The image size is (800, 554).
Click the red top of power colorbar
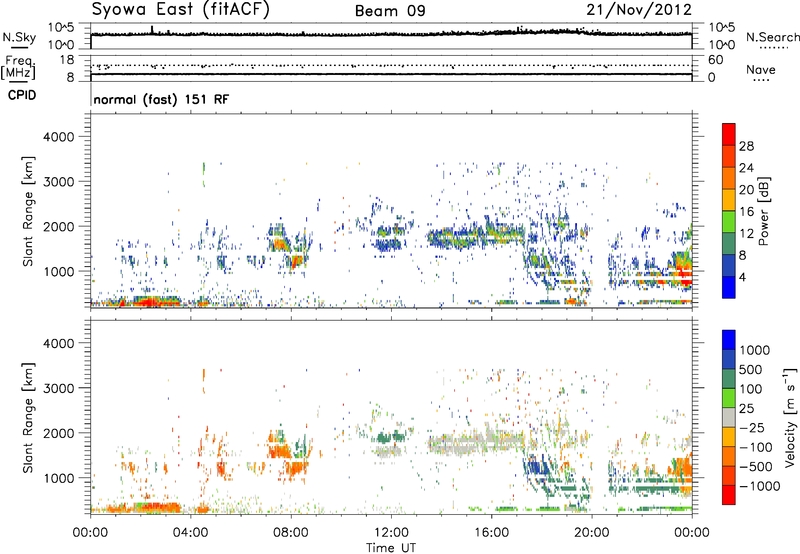(x=729, y=134)
